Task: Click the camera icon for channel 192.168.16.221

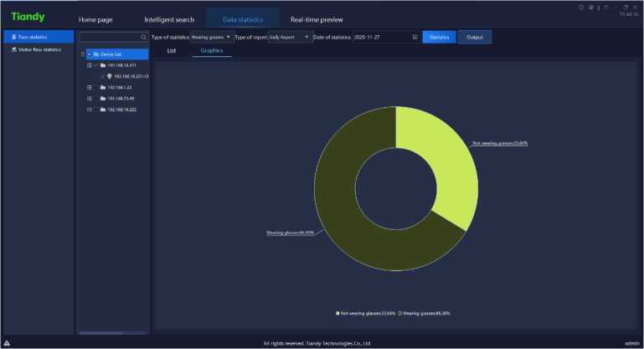Action: (x=109, y=75)
